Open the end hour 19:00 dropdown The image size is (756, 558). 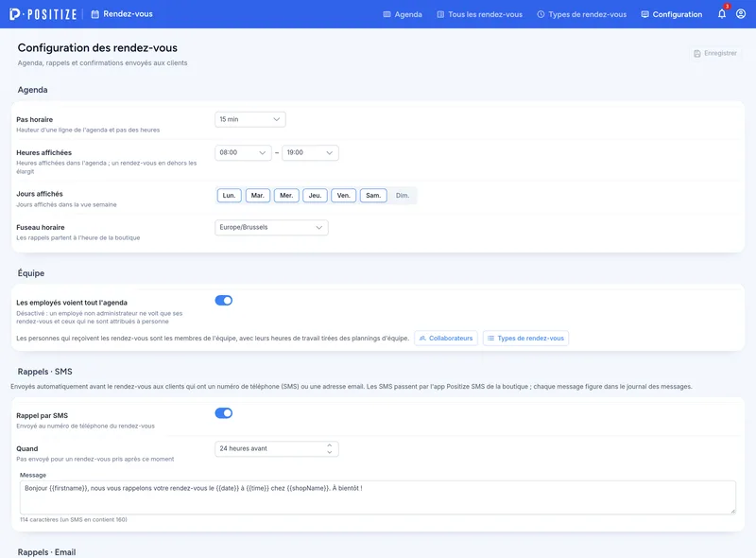tap(310, 152)
